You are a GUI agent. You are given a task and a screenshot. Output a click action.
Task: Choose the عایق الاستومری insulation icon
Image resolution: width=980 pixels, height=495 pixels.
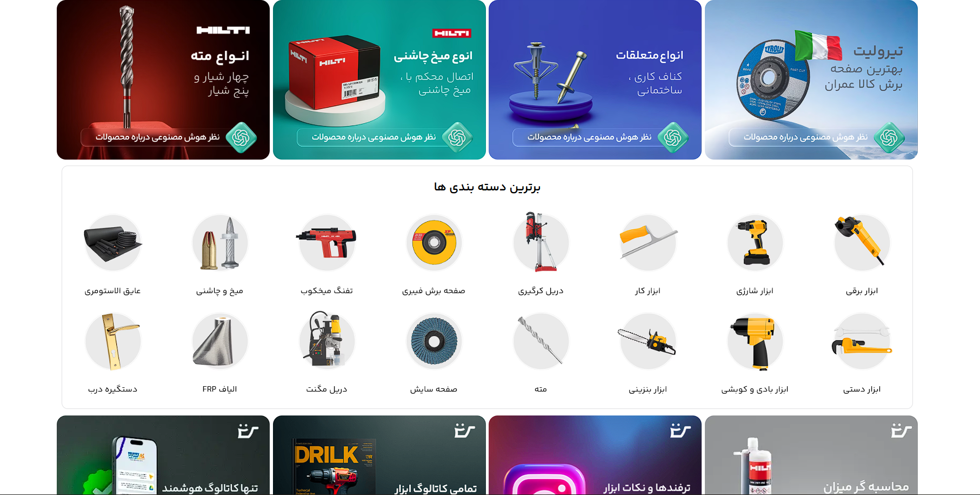pos(112,242)
